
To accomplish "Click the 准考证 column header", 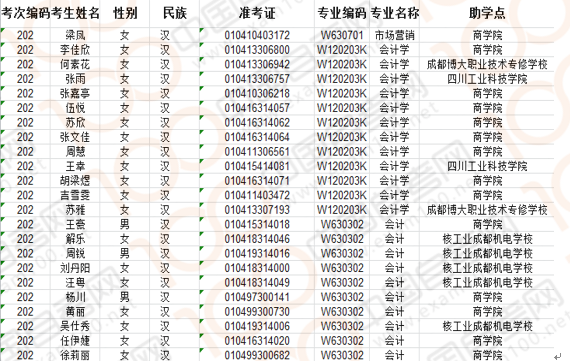I will click(257, 13).
